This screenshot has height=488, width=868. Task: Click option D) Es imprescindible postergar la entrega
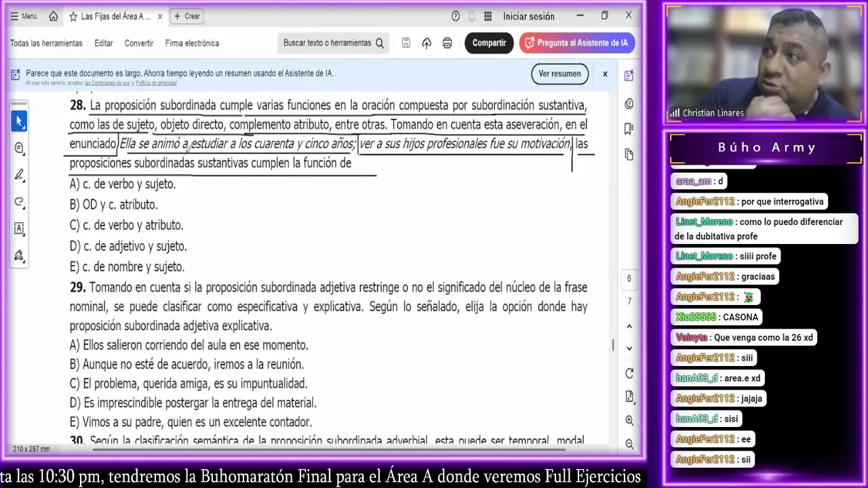[193, 403]
